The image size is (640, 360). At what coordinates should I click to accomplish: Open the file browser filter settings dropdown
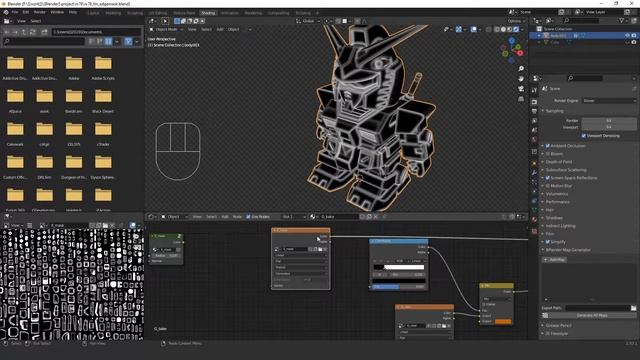[137, 41]
